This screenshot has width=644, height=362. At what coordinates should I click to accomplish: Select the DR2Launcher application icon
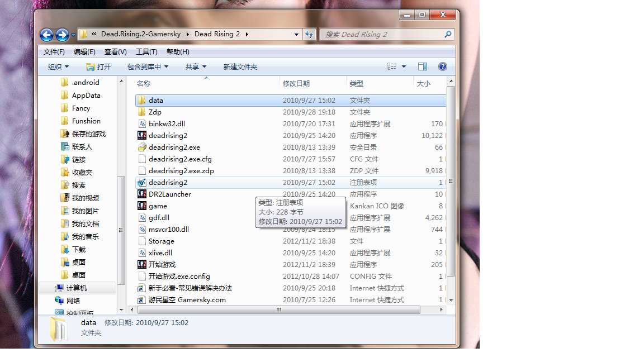tap(141, 194)
